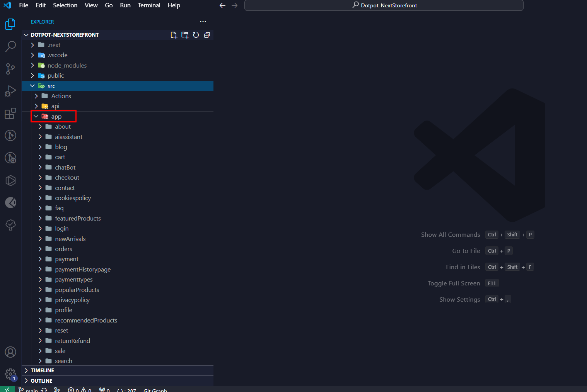Open the Source Control view
This screenshot has width=587, height=392.
(10, 69)
